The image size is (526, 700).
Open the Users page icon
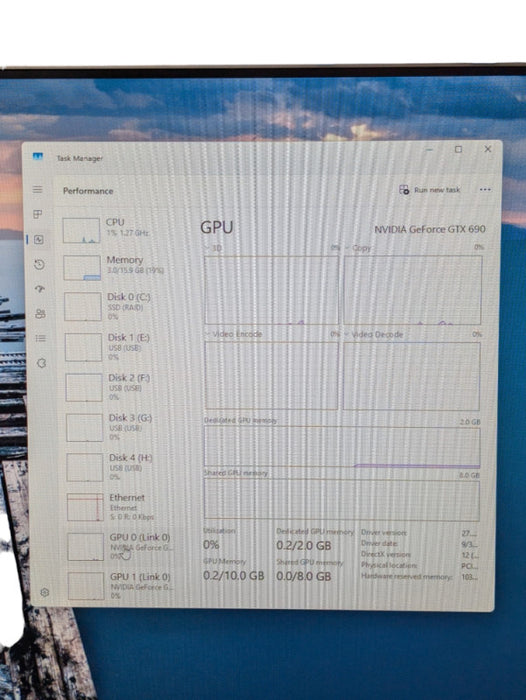point(40,314)
